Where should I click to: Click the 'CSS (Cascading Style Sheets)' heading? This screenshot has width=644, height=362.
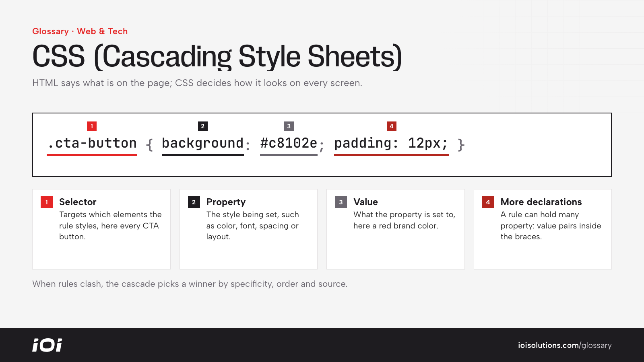click(217, 57)
